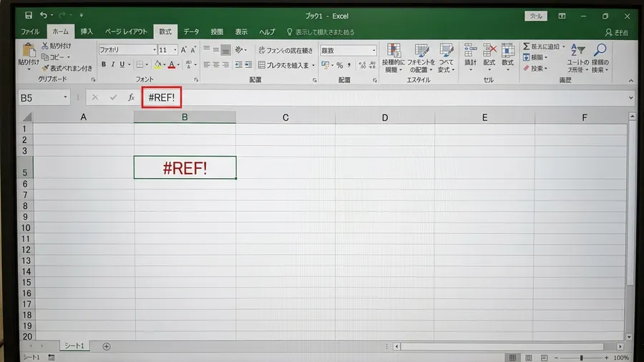
Task: Click the Undo arrow icon
Action: tap(43, 15)
